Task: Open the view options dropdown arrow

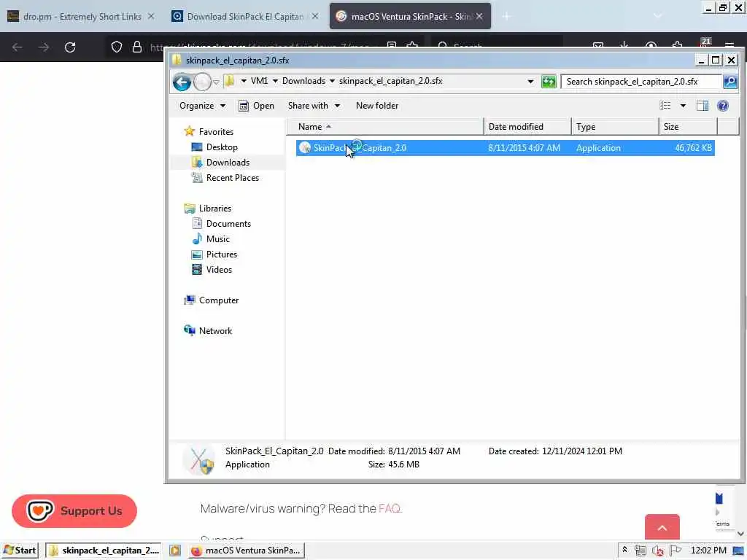Action: (x=683, y=106)
